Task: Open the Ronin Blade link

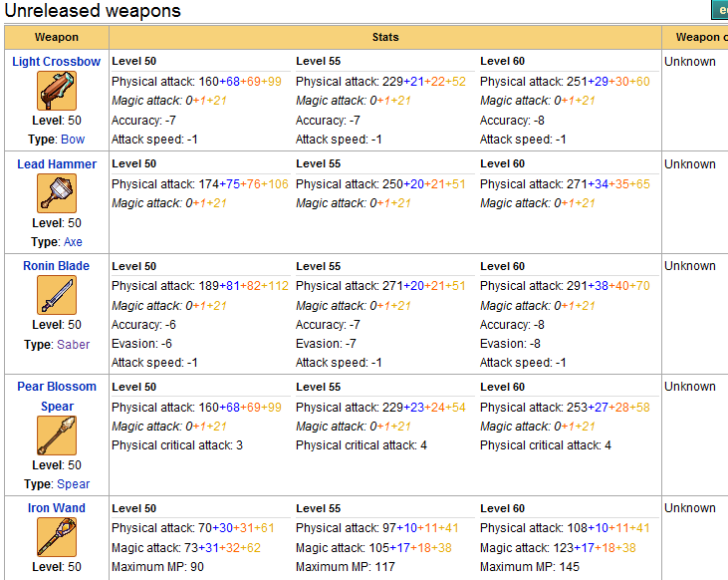Action: (x=57, y=266)
